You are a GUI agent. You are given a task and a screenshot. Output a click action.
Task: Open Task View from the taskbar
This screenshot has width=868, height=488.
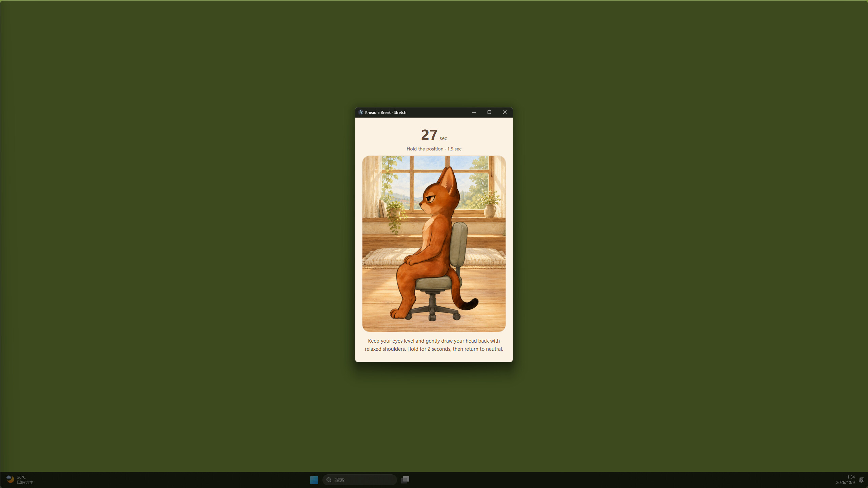click(405, 480)
